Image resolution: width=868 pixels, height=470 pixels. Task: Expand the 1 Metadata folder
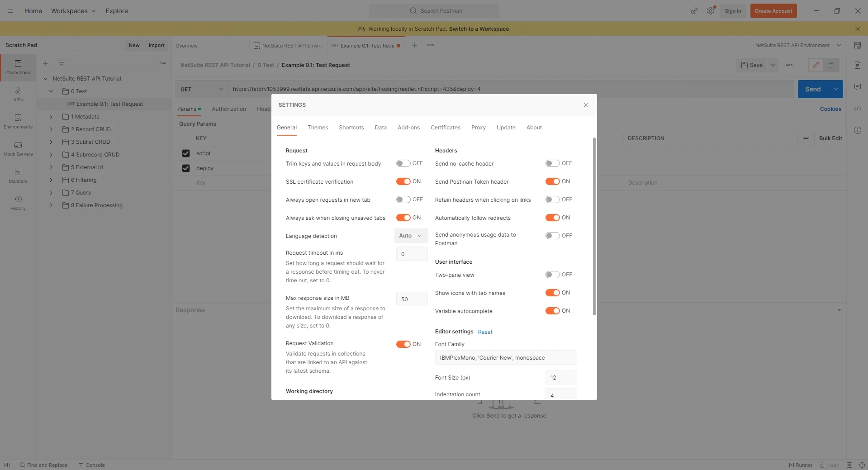(51, 117)
